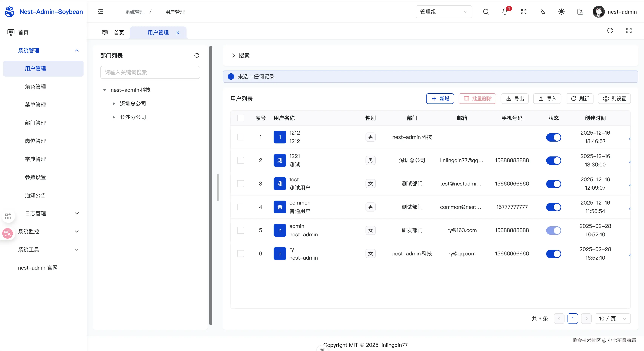
Task: Select all rows via the header checkbox
Action: pos(240,118)
